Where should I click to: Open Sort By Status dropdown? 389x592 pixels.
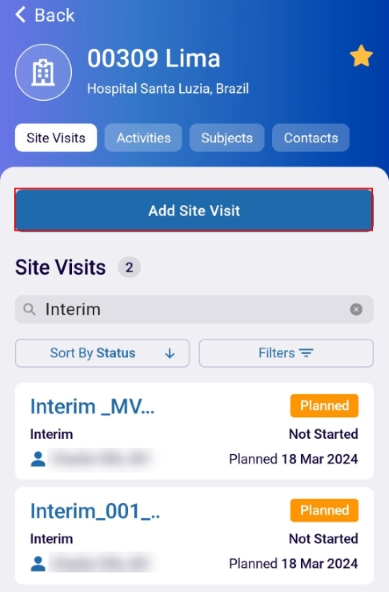pyautogui.click(x=102, y=353)
